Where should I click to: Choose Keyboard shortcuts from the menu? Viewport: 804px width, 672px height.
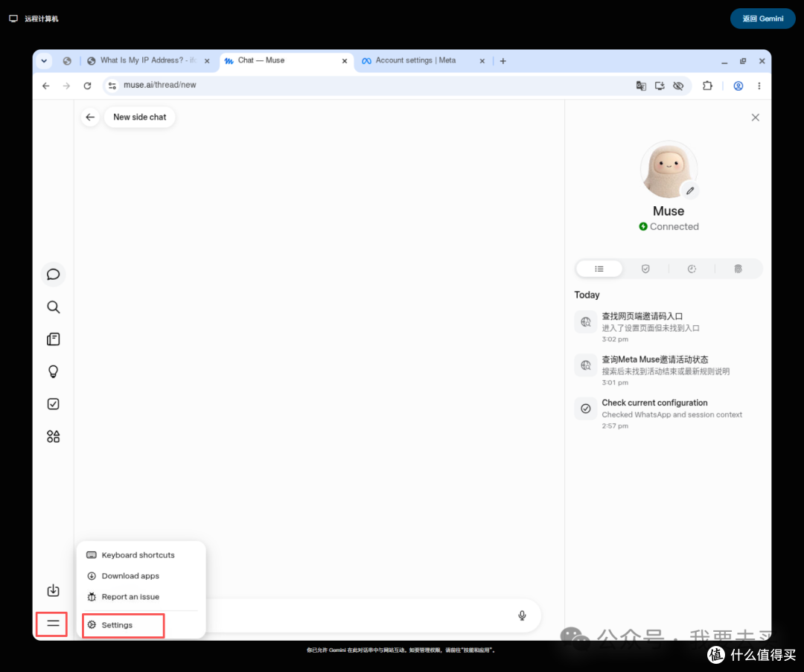[141, 555]
